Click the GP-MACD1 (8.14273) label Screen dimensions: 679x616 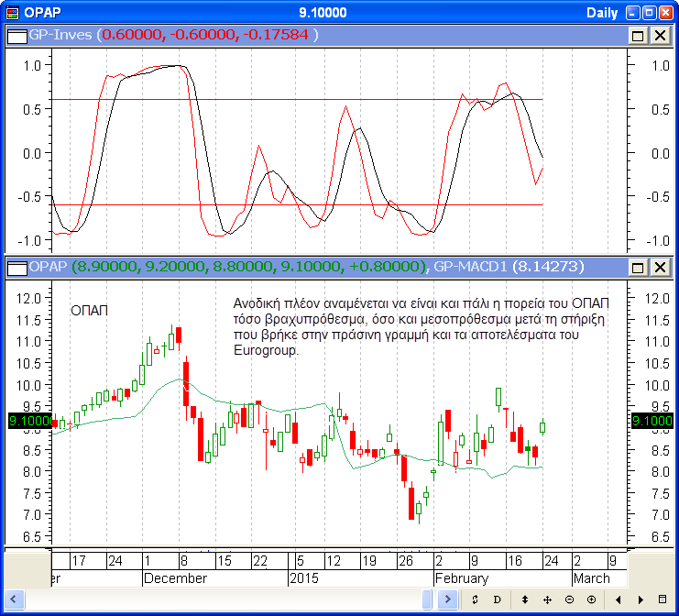(x=509, y=266)
